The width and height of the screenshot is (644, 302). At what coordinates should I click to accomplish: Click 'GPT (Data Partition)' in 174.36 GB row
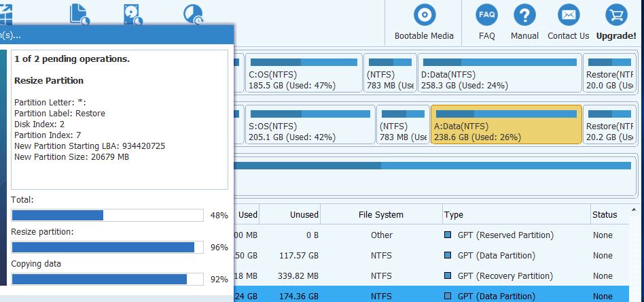497,296
